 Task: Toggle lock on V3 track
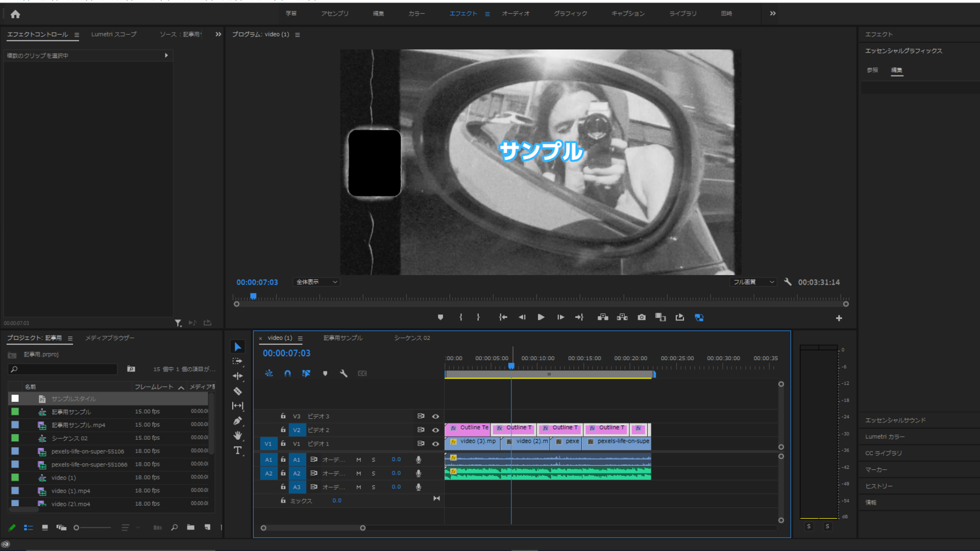click(283, 416)
